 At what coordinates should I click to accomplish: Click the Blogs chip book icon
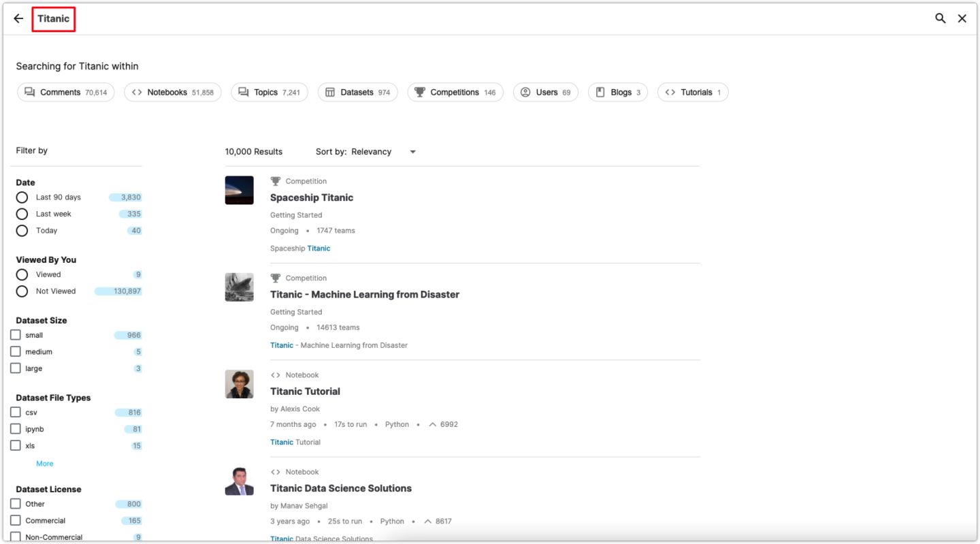click(600, 92)
